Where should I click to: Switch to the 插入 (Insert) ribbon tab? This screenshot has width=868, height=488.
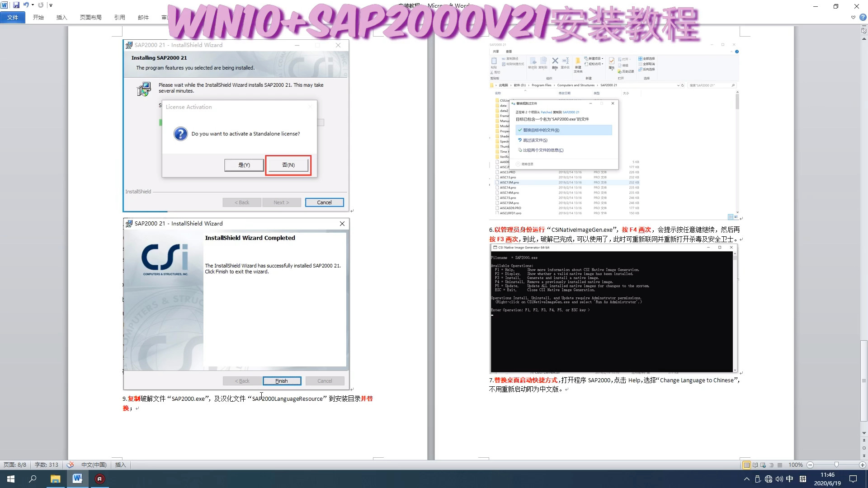[62, 17]
